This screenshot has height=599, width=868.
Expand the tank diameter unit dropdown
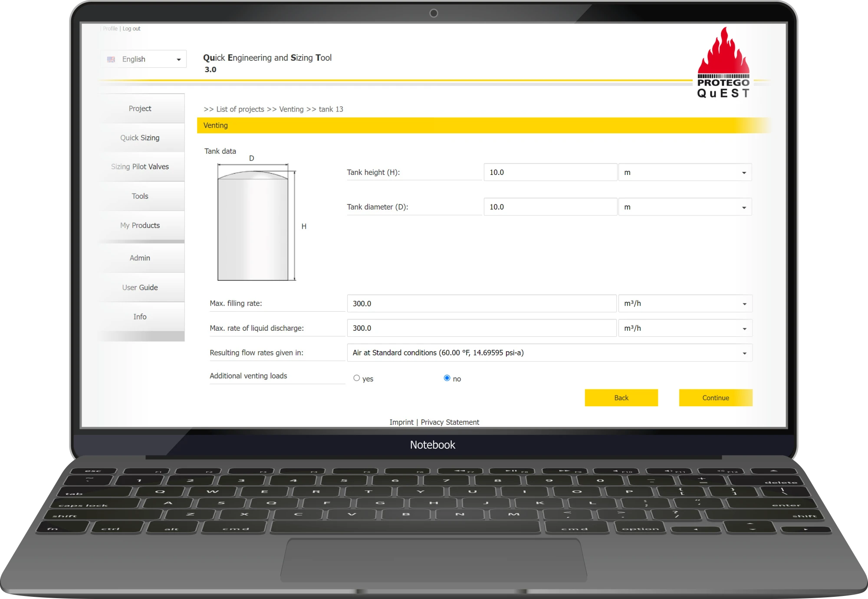(x=684, y=207)
